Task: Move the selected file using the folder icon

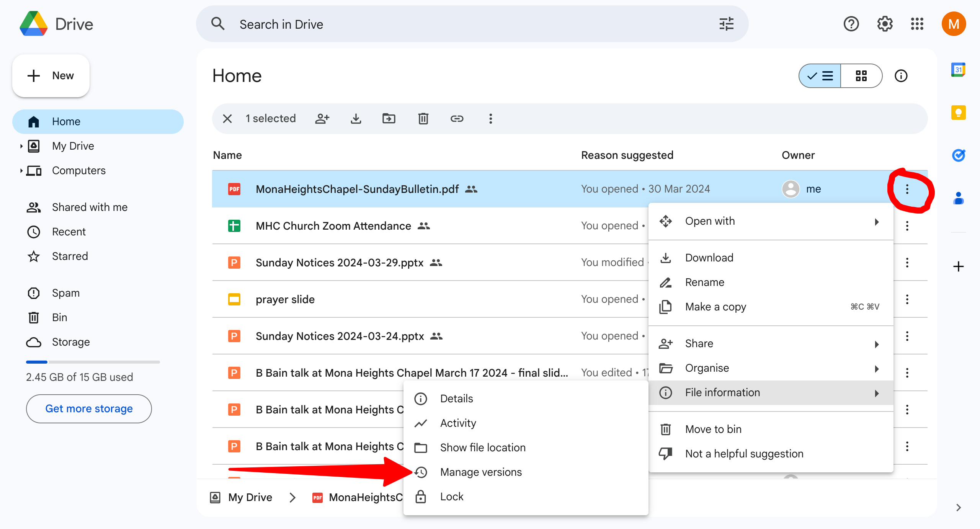Action: pyautogui.click(x=389, y=119)
